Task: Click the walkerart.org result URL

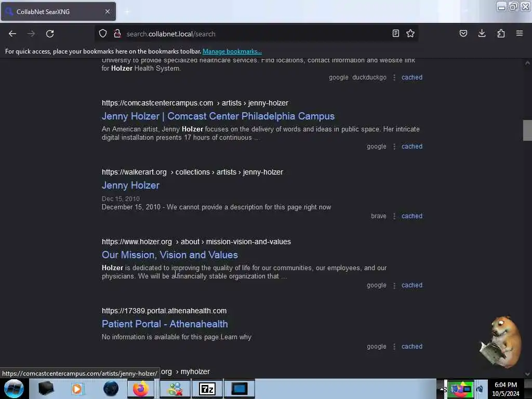Action: 192,172
